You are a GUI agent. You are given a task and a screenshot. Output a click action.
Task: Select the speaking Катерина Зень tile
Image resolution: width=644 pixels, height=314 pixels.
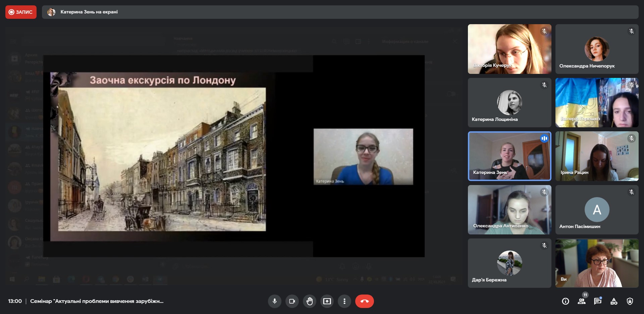pyautogui.click(x=509, y=156)
